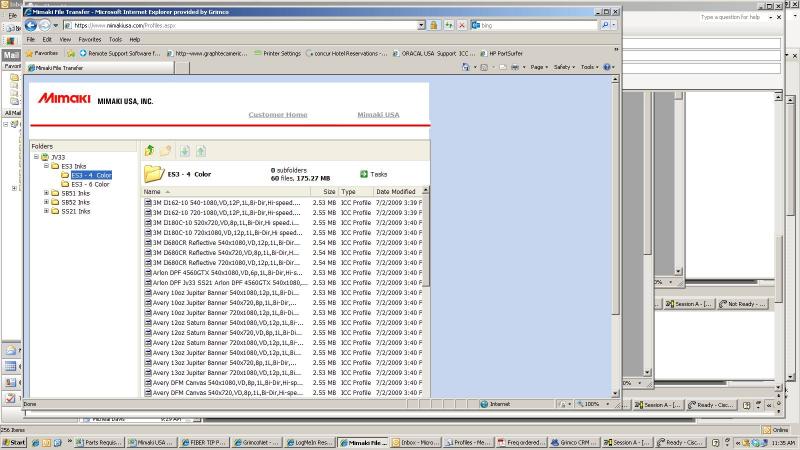Collapse the ES3 Inks tree node
Viewport: 800px width, 450px height.
click(x=46, y=166)
